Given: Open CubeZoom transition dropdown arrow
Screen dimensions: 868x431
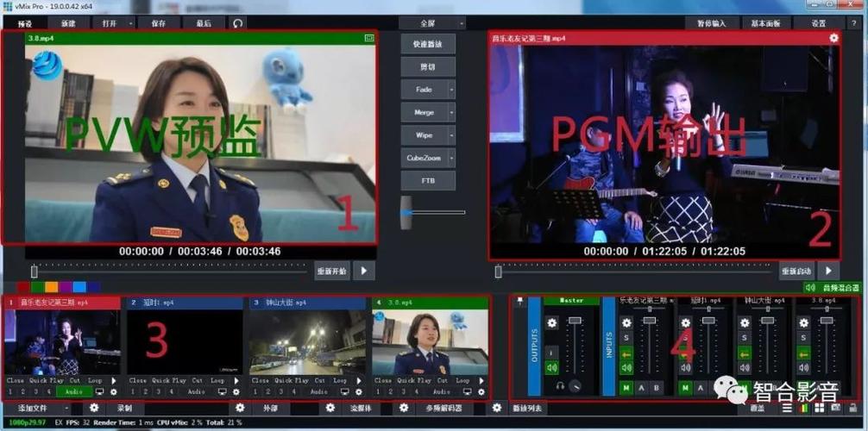Looking at the screenshot, I should (451, 159).
